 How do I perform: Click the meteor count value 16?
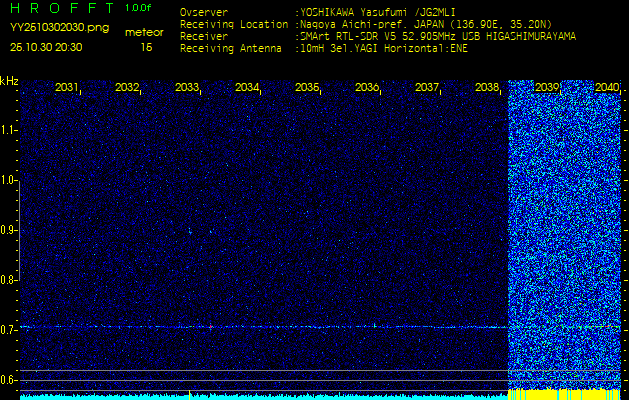[x=146, y=47]
